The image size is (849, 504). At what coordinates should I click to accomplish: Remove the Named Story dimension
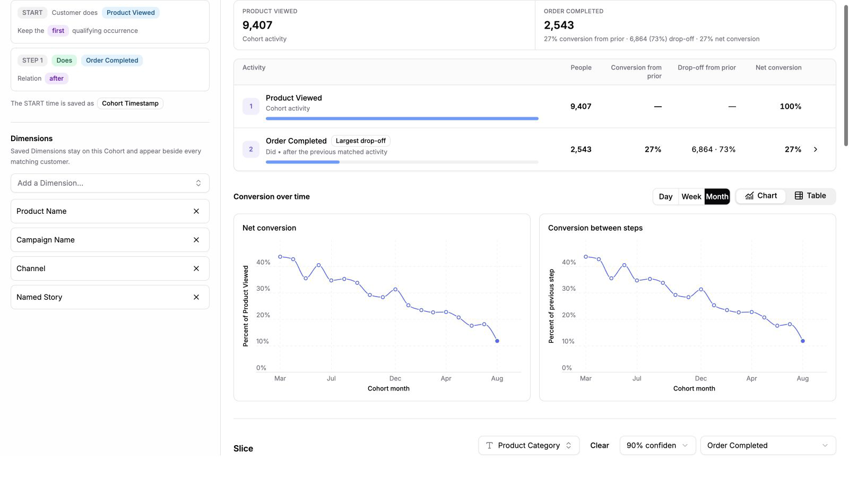pos(196,297)
